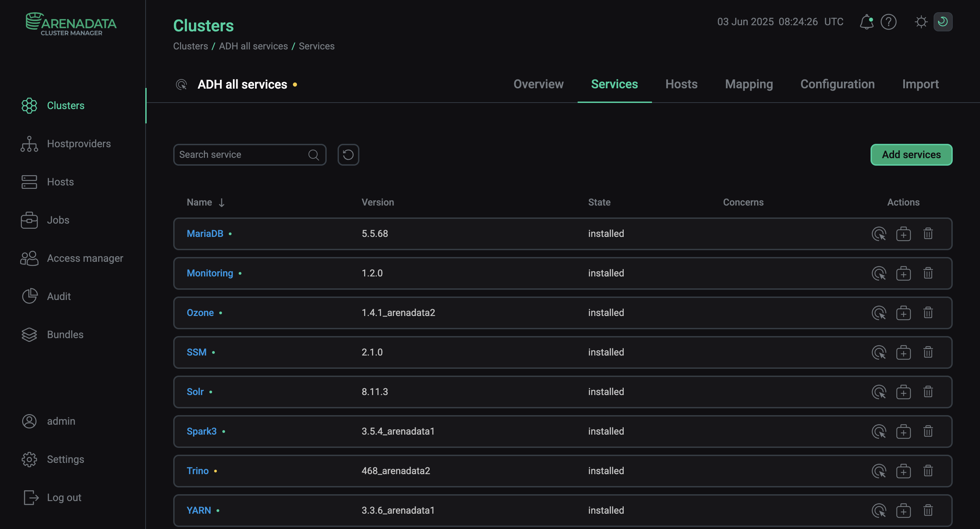This screenshot has width=980, height=529.
Task: Open the Trino service link
Action: (197, 471)
